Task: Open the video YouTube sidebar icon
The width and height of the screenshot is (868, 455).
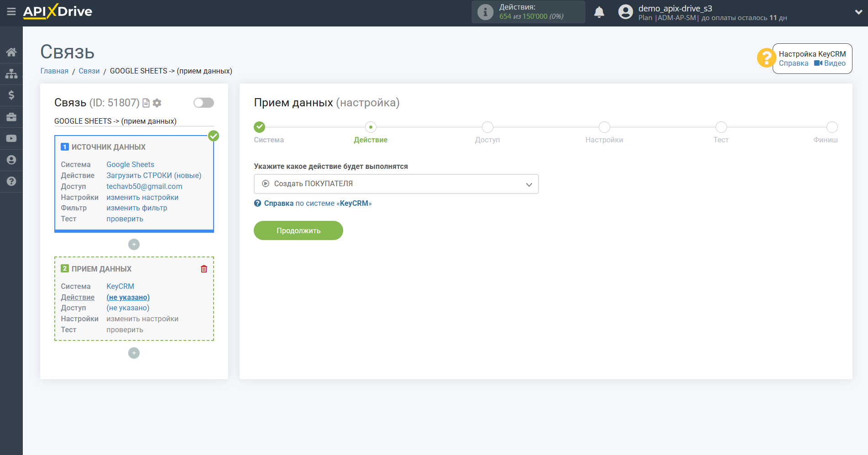Action: tap(11, 138)
